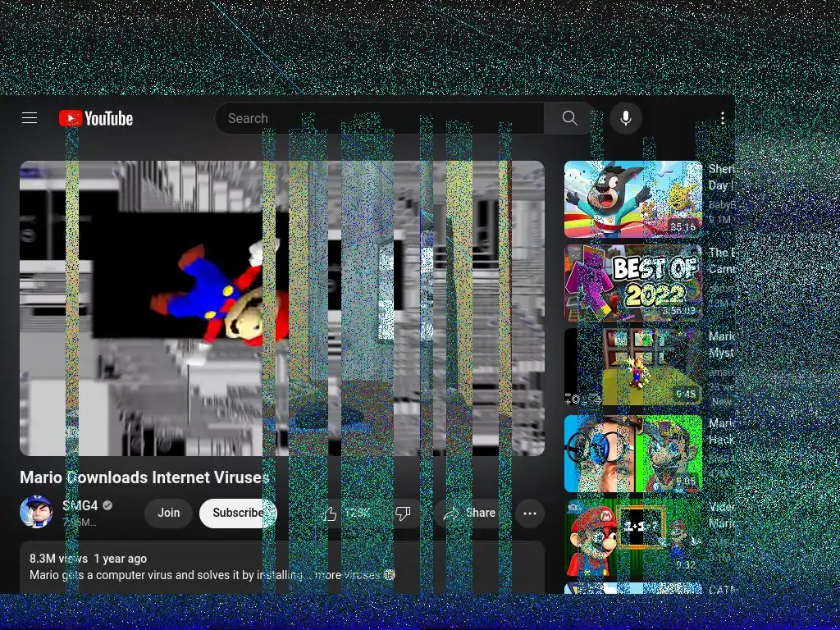The width and height of the screenshot is (840, 630).
Task: Click the 1 year ago text
Action: [x=121, y=559]
